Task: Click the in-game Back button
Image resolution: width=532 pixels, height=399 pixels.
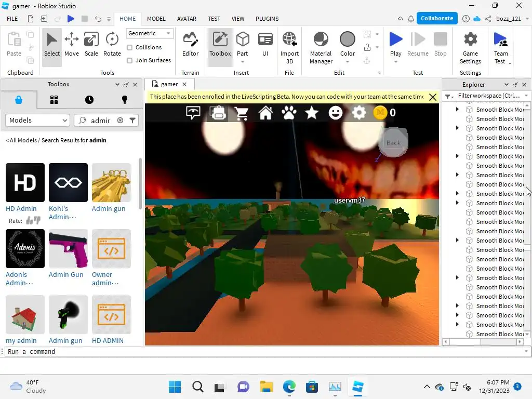Action: tap(393, 143)
